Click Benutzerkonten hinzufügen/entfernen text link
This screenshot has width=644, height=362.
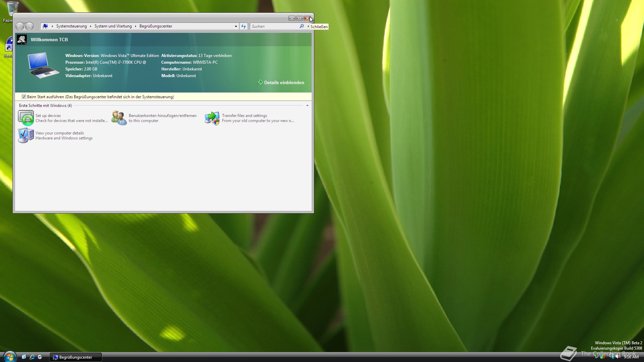click(163, 116)
